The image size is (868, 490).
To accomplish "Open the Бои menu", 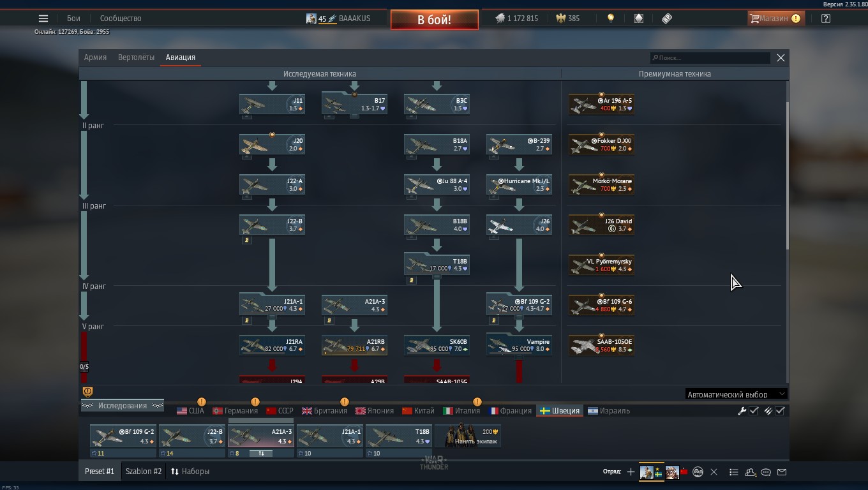I will 73,19.
